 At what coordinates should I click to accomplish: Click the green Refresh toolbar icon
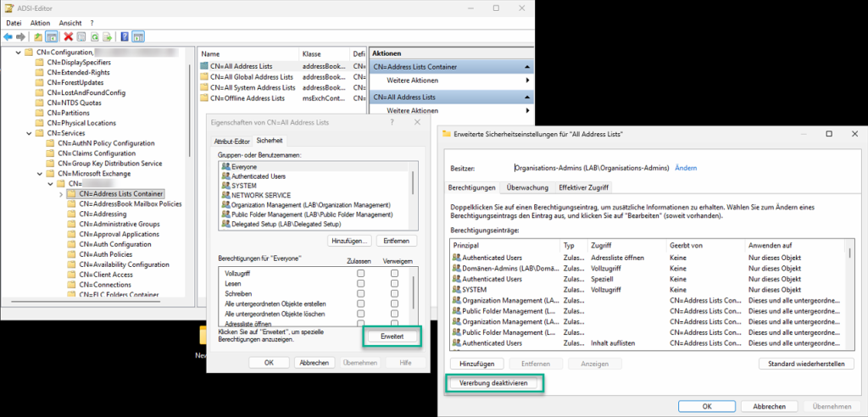click(x=94, y=36)
